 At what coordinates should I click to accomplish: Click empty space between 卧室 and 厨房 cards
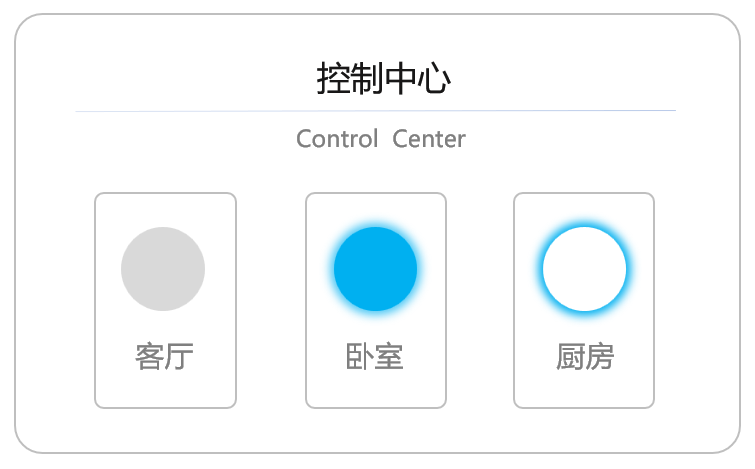[480, 300]
